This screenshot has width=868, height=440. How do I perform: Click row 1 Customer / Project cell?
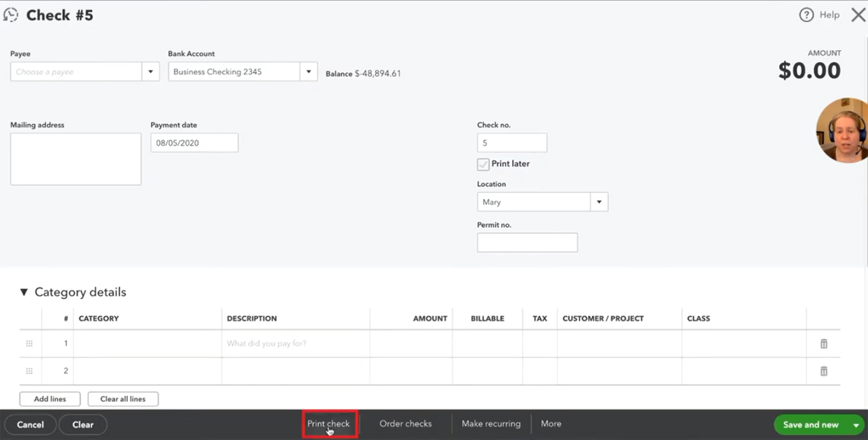point(619,344)
